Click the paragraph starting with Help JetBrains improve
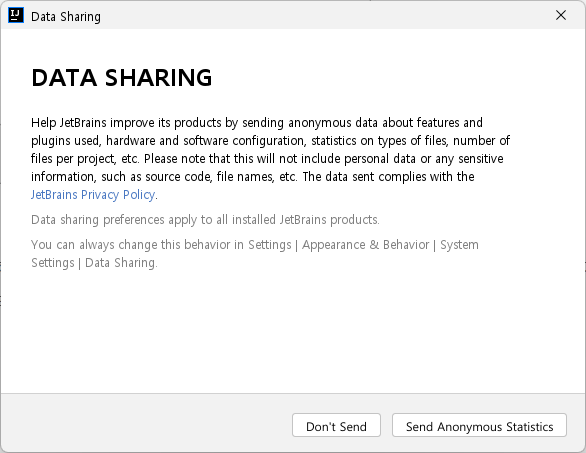 pyautogui.click(x=271, y=158)
